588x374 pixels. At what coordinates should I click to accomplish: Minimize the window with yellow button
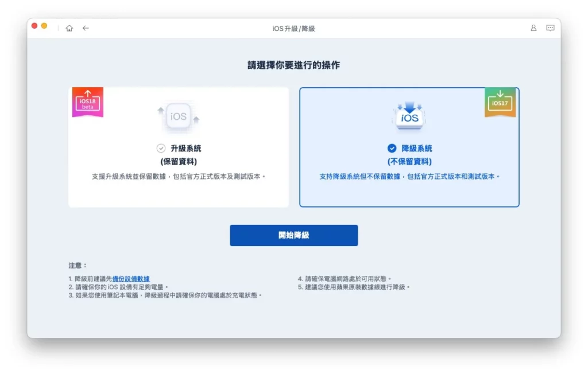click(44, 26)
